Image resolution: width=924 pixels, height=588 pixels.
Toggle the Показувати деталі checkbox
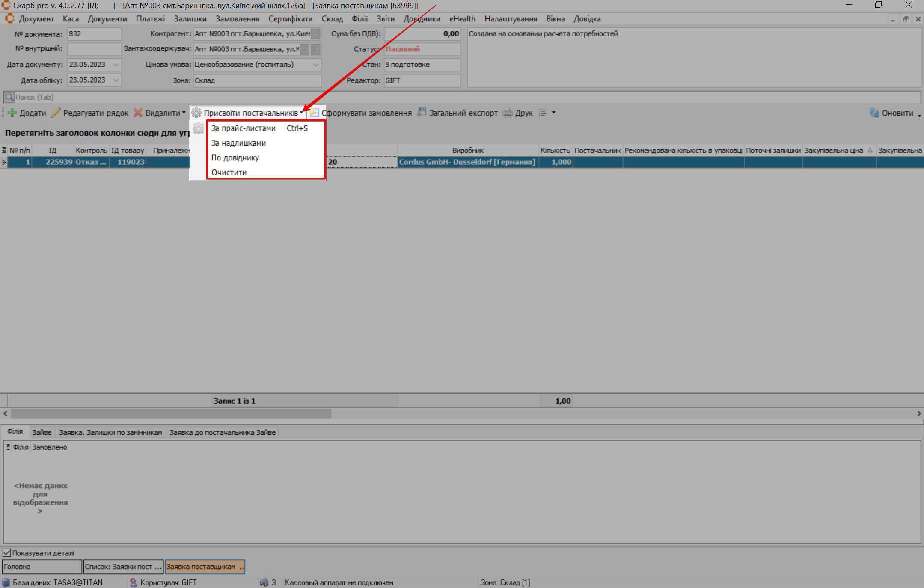coord(7,553)
